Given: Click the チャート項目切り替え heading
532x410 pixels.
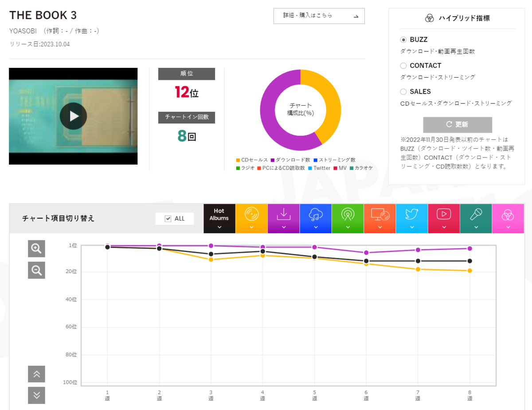Looking at the screenshot, I should pyautogui.click(x=58, y=218).
